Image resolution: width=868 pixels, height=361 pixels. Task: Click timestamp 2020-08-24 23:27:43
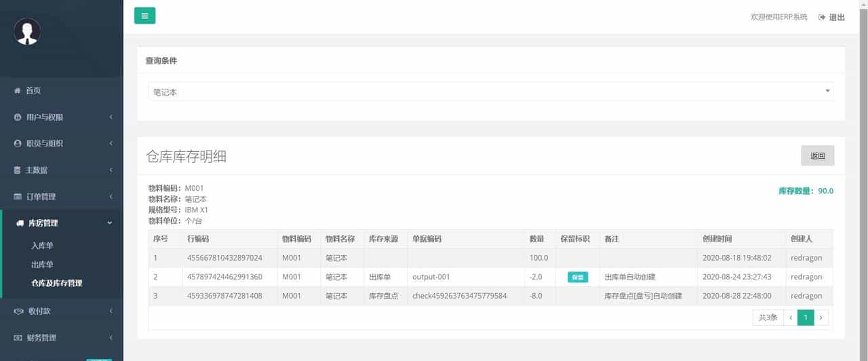pyautogui.click(x=736, y=277)
